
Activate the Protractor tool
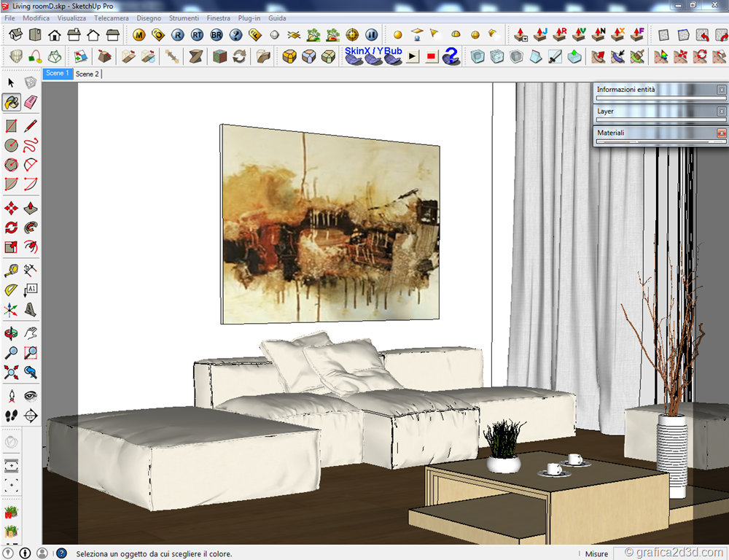(x=11, y=289)
